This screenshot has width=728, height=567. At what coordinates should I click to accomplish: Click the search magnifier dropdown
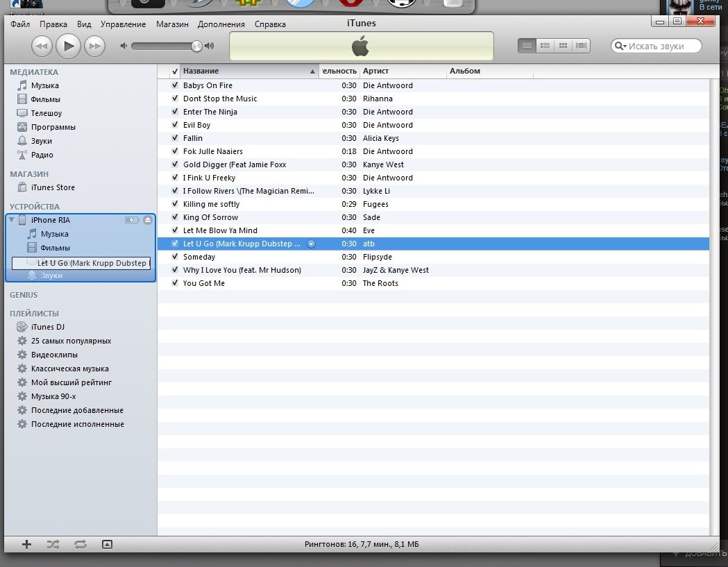pos(620,46)
